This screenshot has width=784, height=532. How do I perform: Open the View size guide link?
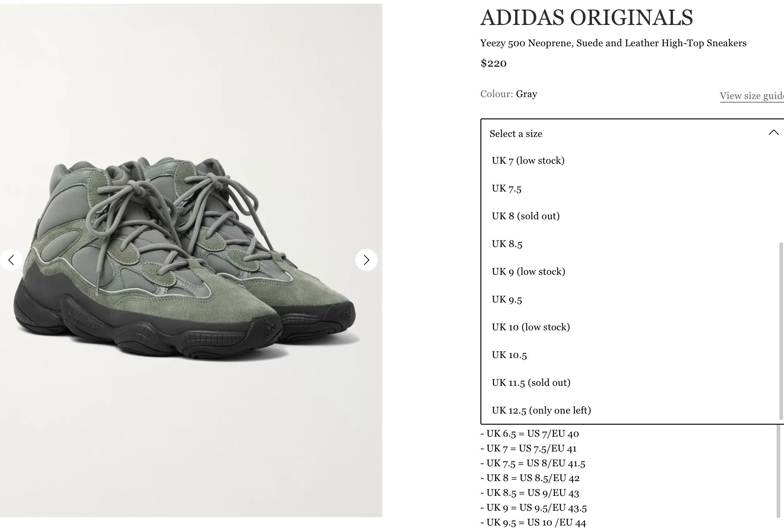pos(752,96)
